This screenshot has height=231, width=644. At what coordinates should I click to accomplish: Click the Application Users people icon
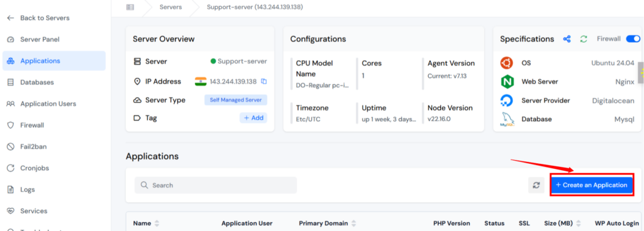11,104
